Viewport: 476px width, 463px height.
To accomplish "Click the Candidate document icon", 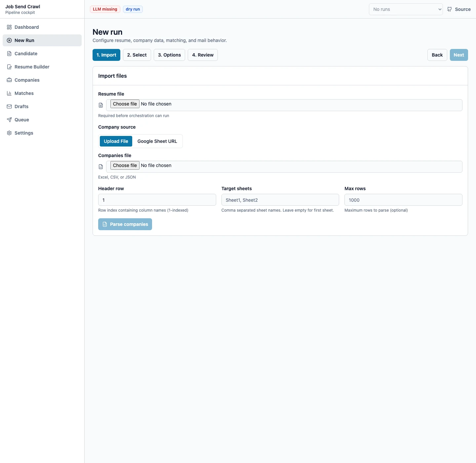I will pyautogui.click(x=9, y=54).
